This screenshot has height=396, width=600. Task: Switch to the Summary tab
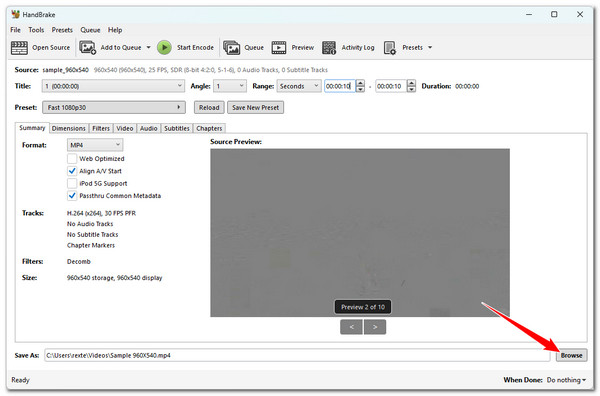pos(32,128)
